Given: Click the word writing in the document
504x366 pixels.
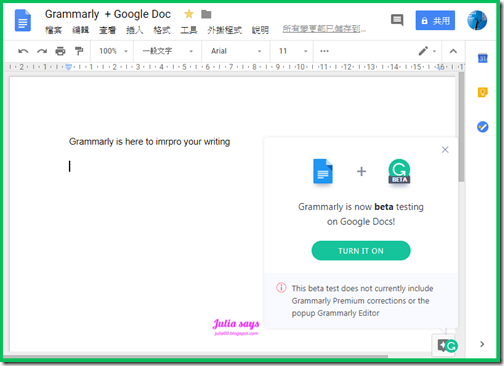Looking at the screenshot, I should (217, 142).
